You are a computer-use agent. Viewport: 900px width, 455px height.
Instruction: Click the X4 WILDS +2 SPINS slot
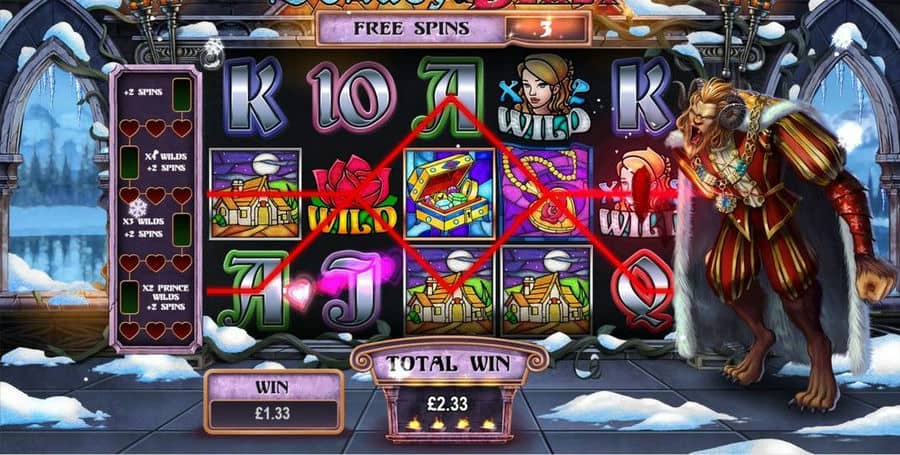tap(156, 162)
